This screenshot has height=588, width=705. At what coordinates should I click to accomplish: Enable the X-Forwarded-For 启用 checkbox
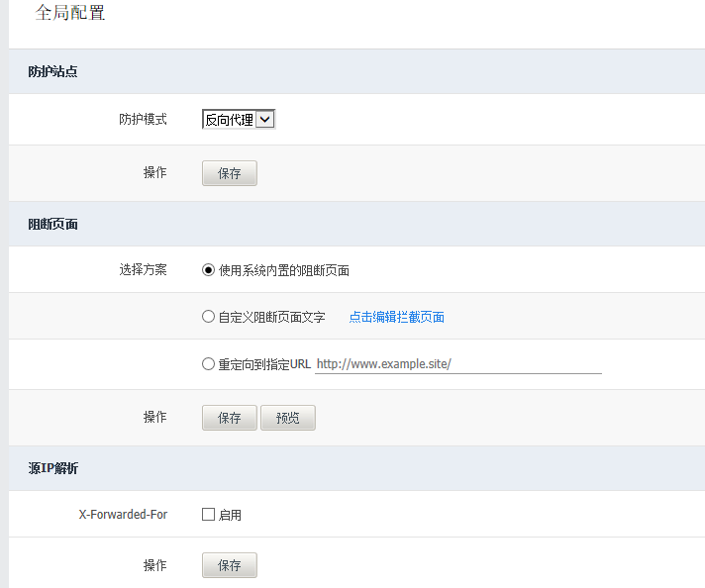click(208, 515)
